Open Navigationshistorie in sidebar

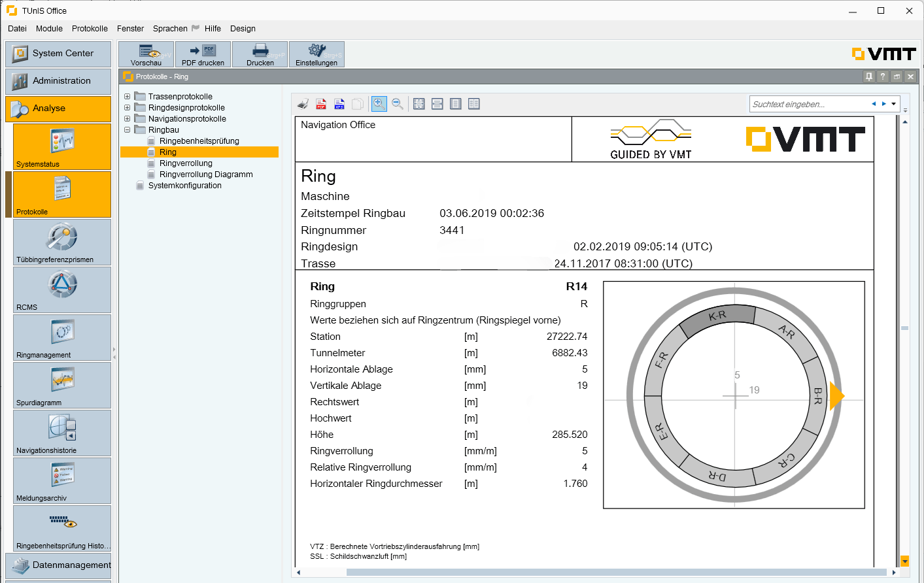coord(62,433)
